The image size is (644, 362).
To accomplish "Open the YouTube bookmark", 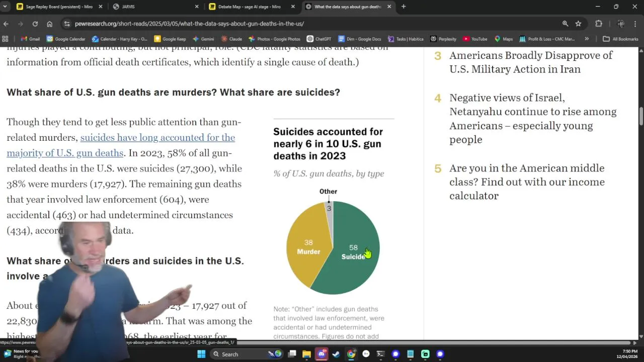I will tap(475, 39).
